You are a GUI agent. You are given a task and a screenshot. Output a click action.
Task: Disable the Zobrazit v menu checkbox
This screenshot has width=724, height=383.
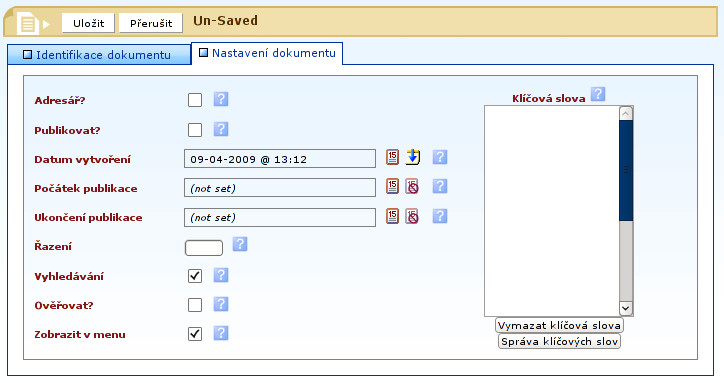pos(195,334)
